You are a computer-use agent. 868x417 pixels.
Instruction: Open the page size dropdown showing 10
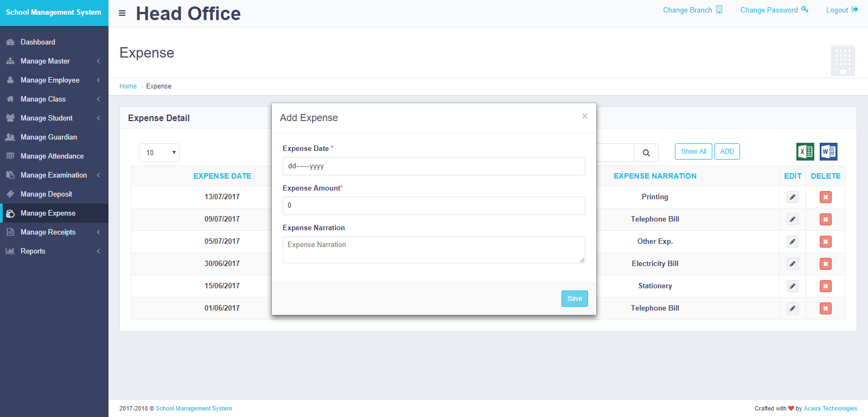coord(159,153)
